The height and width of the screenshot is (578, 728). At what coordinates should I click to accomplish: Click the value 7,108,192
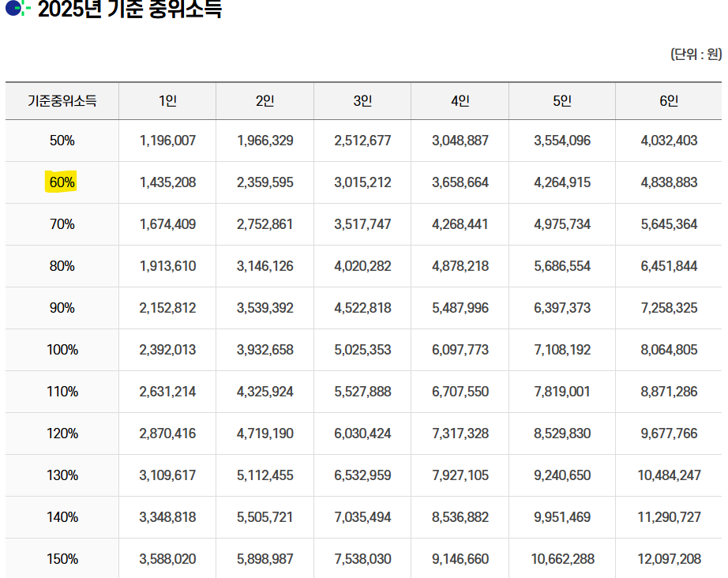coord(562,350)
